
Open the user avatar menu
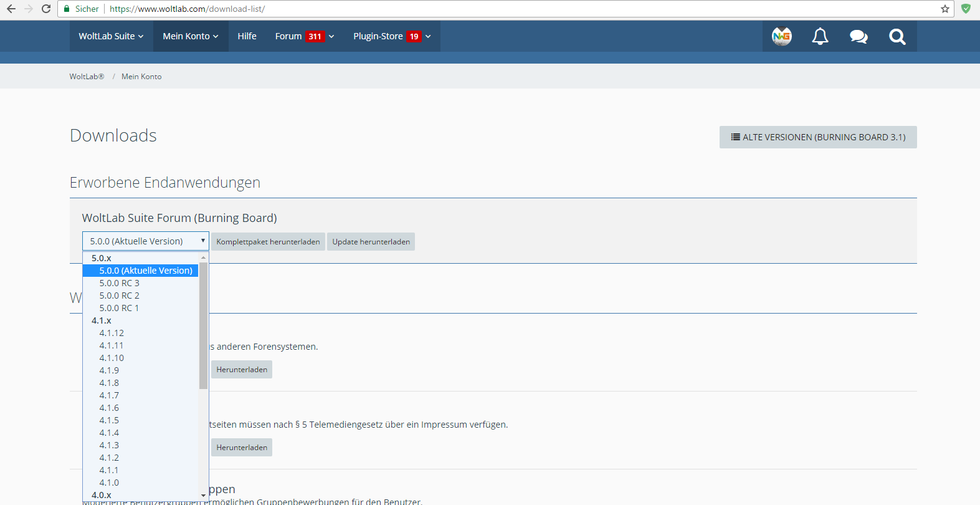point(781,37)
